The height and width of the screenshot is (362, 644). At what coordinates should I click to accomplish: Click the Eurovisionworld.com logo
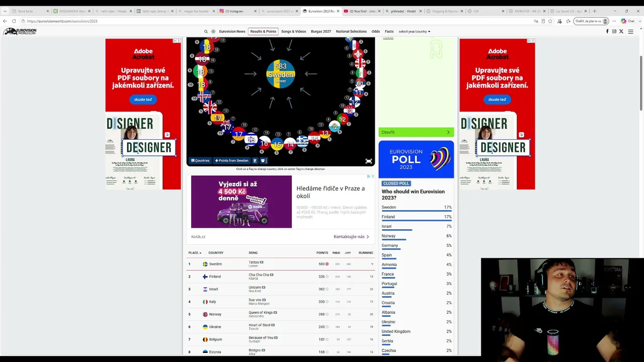(x=20, y=32)
